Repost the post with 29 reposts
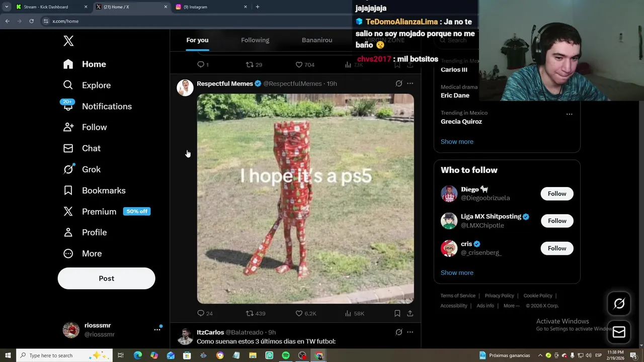644x362 pixels. pos(254,64)
